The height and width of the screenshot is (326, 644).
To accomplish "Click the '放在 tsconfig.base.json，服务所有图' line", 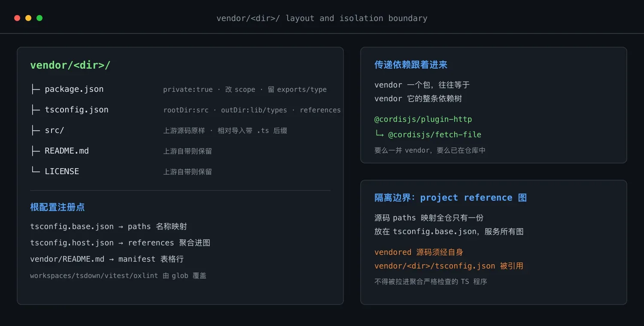I will tap(449, 232).
